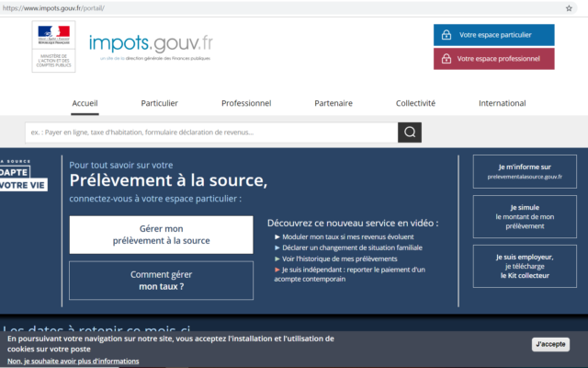This screenshot has height=368, width=588.
Task: Bookmark this page with the star icon
Action: pyautogui.click(x=569, y=8)
